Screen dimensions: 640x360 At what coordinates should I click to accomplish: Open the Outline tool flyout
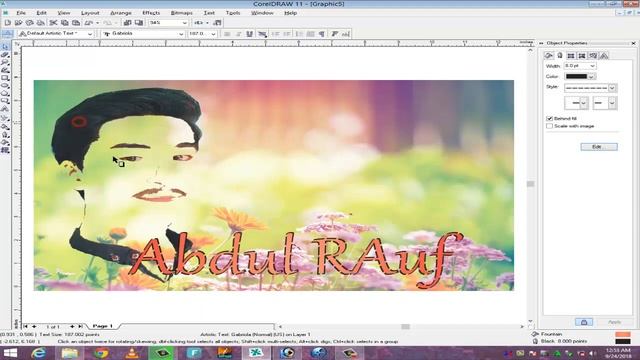click(5, 134)
